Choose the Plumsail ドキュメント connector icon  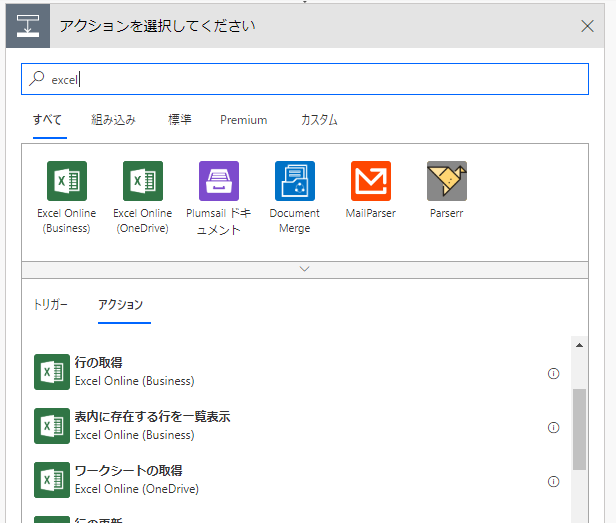tap(219, 181)
